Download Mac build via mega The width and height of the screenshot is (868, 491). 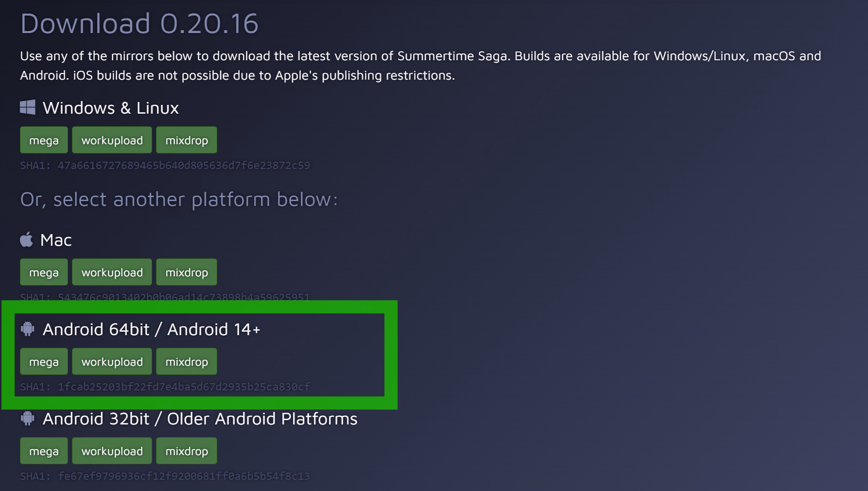pos(44,272)
